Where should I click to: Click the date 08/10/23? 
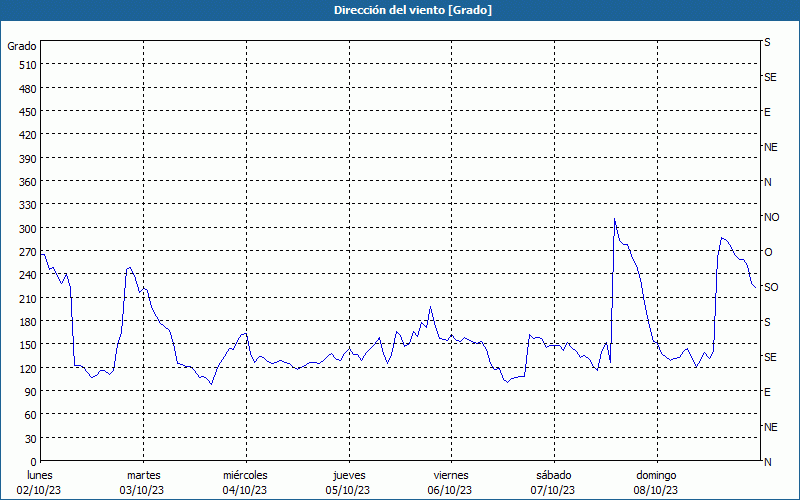656,491
